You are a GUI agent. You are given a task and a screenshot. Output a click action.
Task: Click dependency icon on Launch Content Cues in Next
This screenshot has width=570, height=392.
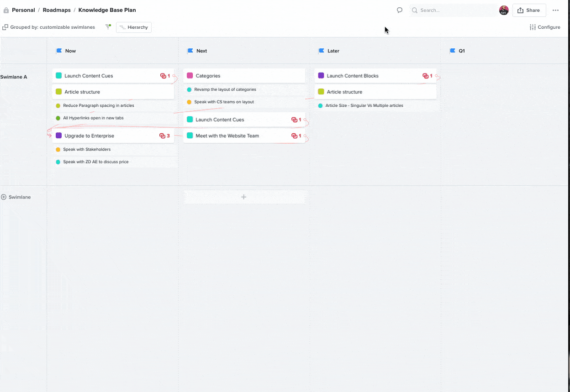(294, 120)
